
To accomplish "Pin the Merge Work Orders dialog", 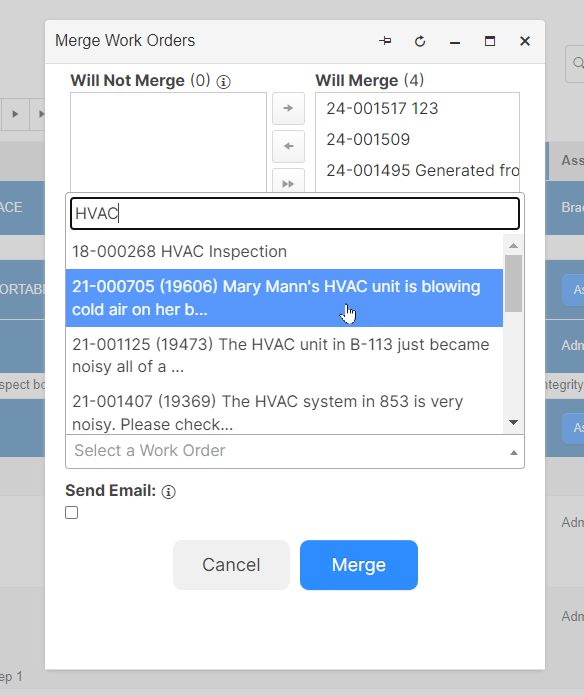I will click(385, 41).
